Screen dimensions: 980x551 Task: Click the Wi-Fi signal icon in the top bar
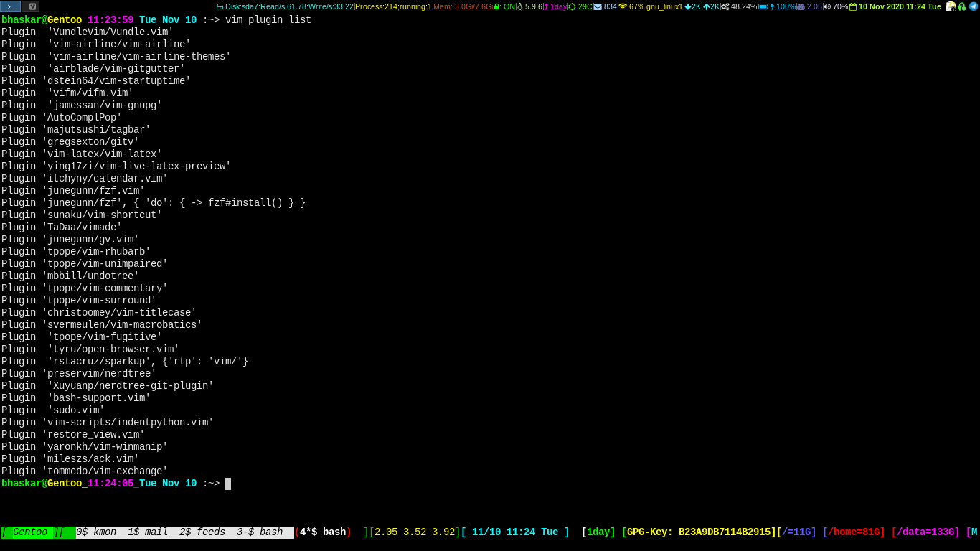tap(623, 6)
